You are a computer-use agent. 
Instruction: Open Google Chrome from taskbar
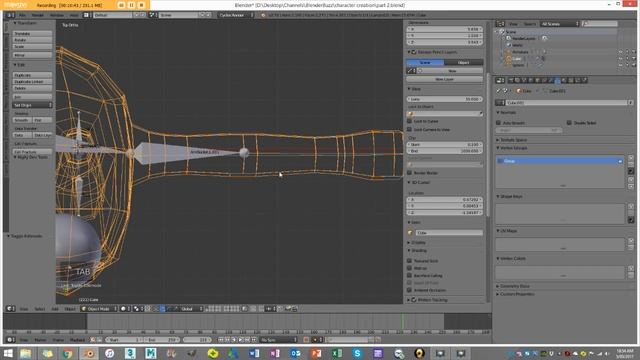pyautogui.click(x=68, y=353)
